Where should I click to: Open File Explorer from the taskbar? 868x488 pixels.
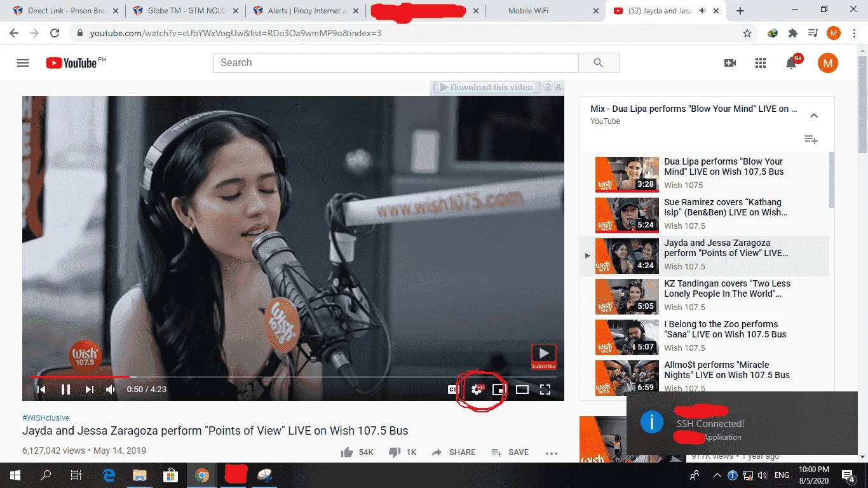[x=139, y=475]
